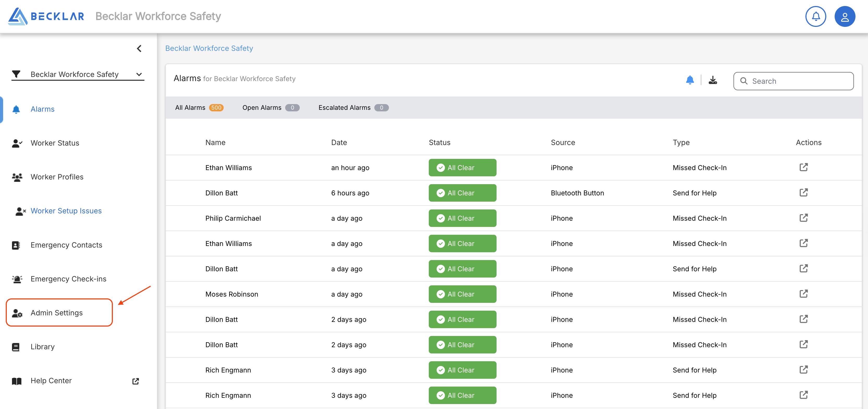Image resolution: width=868 pixels, height=409 pixels.
Task: Open the user profile avatar menu
Action: (x=845, y=16)
